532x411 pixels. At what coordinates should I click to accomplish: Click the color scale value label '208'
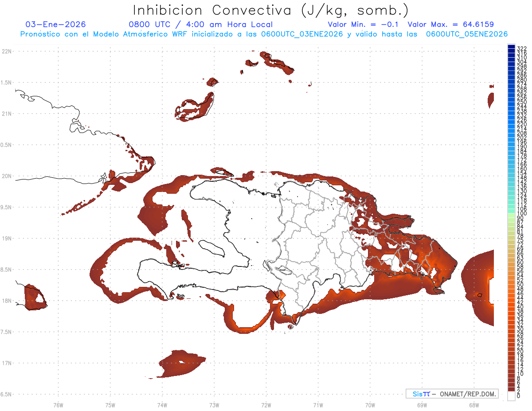(522, 133)
